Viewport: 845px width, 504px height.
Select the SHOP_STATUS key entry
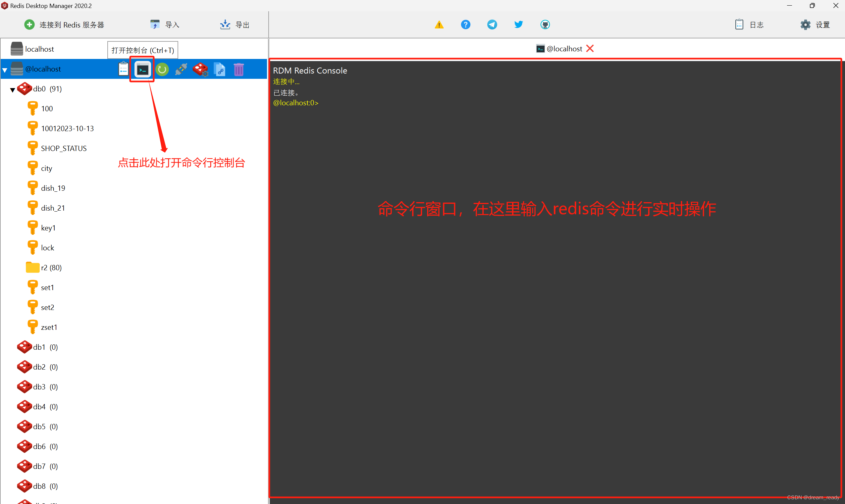[x=64, y=147]
